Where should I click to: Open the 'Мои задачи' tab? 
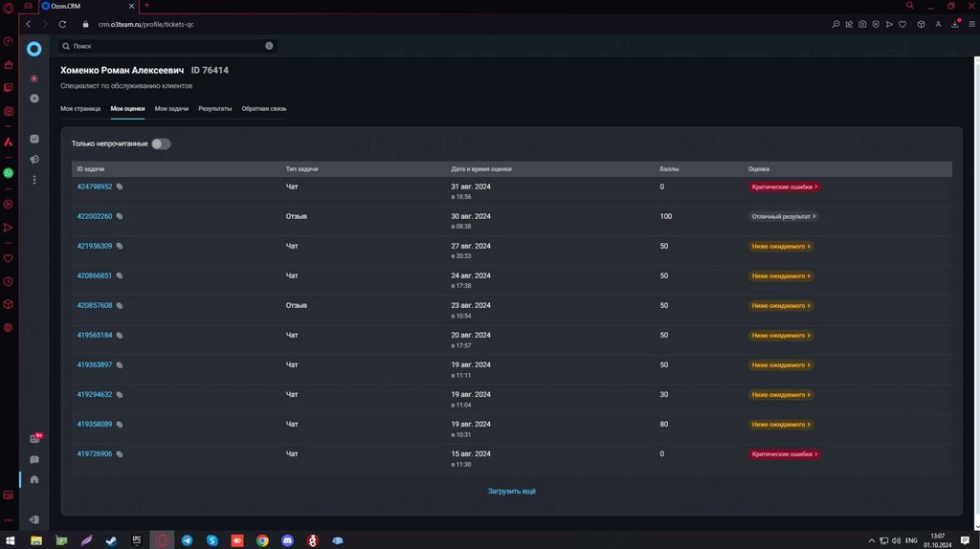(171, 109)
